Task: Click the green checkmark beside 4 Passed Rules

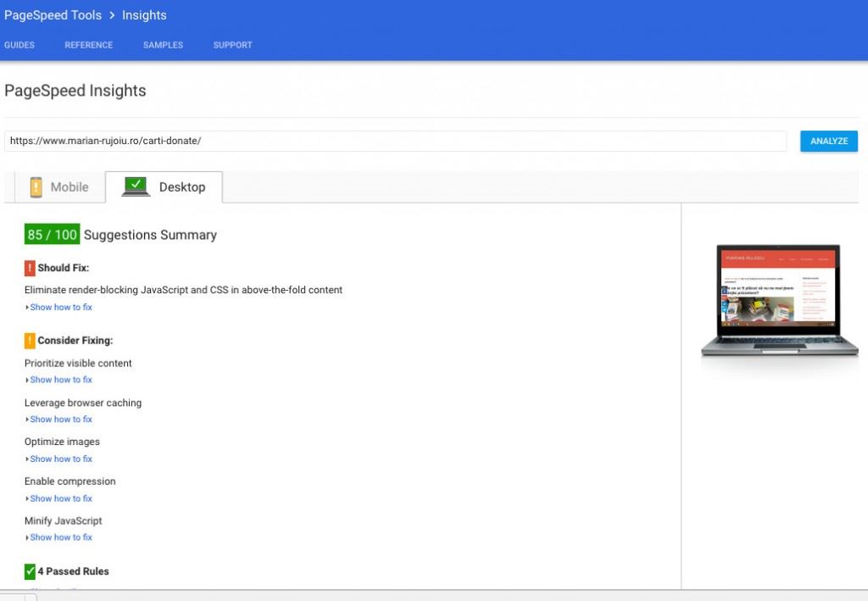Action: click(30, 571)
